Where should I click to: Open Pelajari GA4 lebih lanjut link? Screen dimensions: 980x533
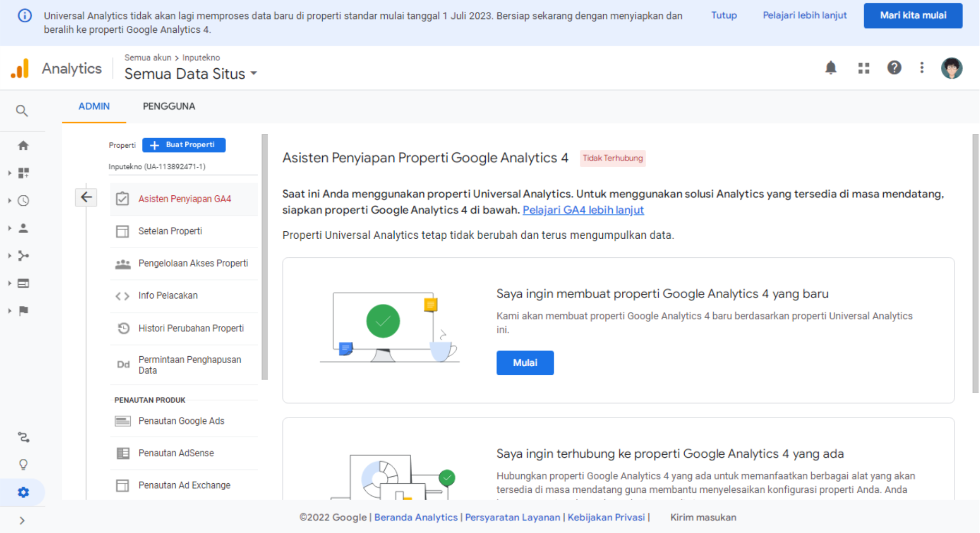point(583,210)
